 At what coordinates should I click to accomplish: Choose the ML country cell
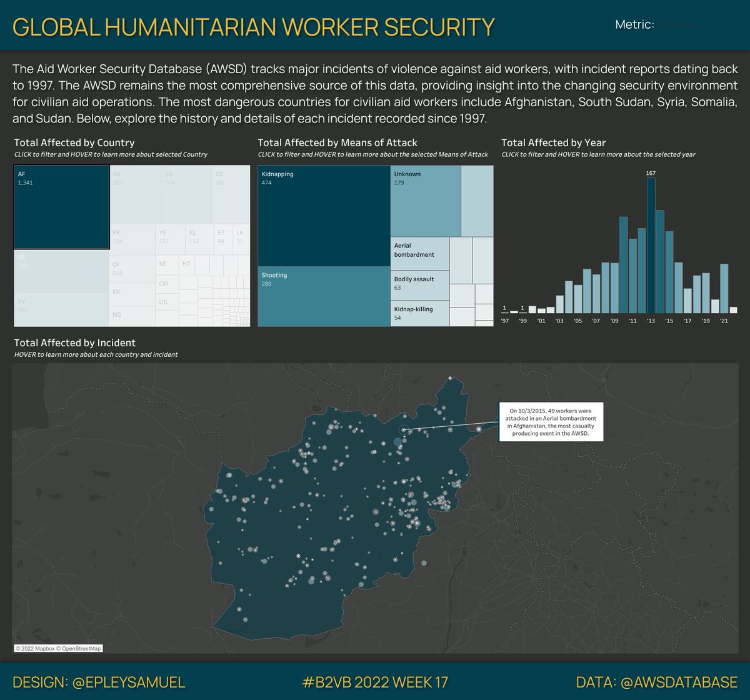[x=132, y=295]
